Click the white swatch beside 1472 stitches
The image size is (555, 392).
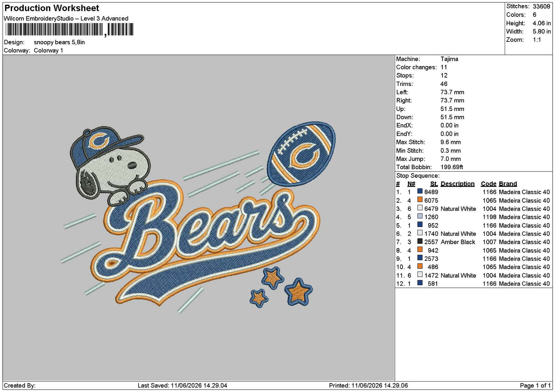(x=420, y=275)
